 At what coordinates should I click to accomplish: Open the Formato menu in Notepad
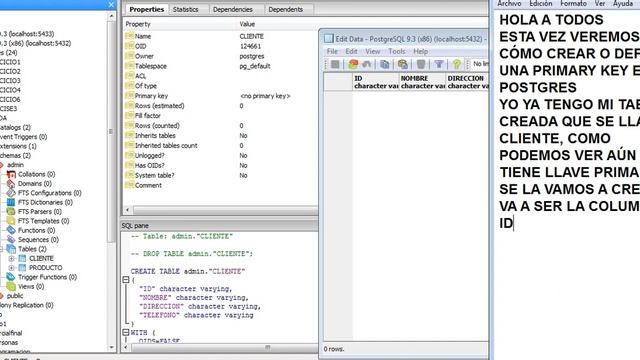(x=573, y=3)
